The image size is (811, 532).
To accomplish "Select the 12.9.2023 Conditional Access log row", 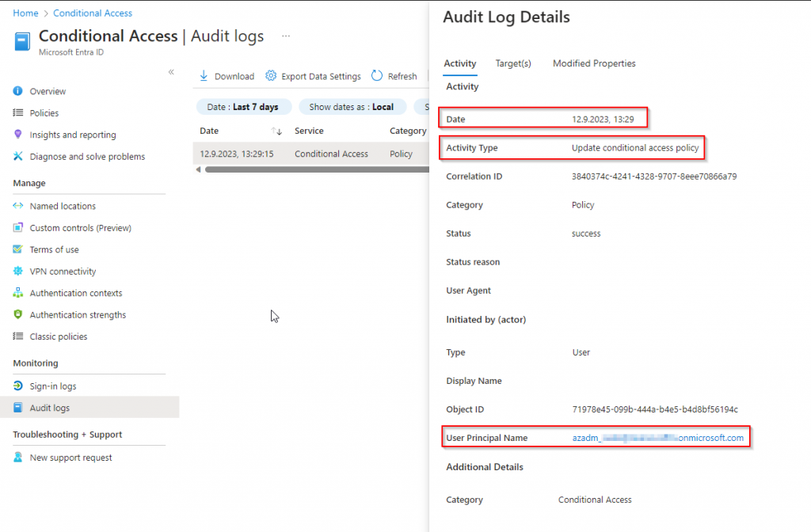I will point(309,154).
